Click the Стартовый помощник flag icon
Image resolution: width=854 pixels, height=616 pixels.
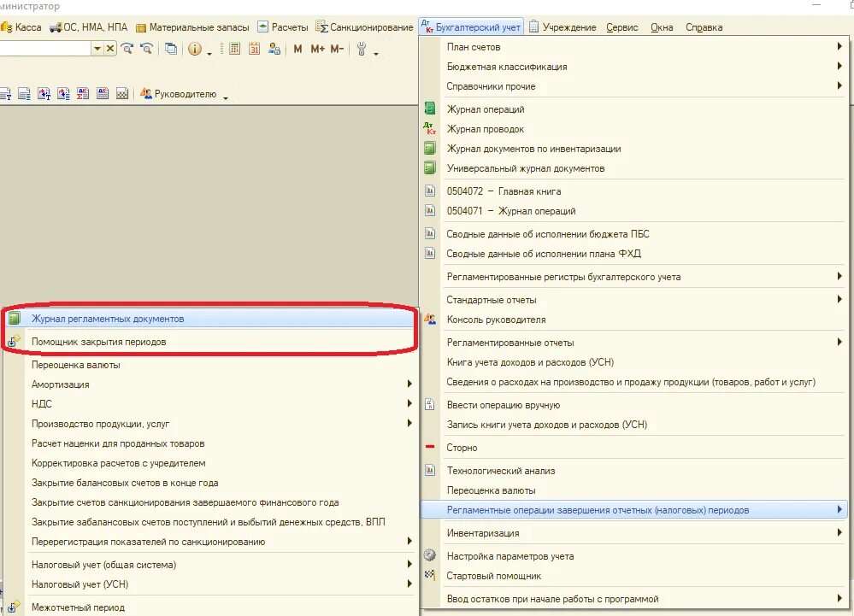point(430,575)
